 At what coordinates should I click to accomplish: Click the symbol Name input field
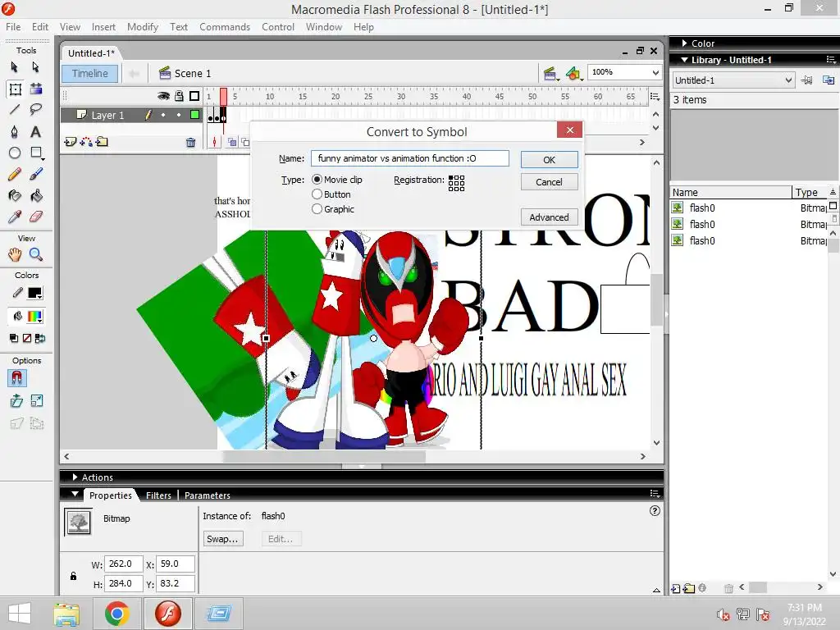point(410,158)
